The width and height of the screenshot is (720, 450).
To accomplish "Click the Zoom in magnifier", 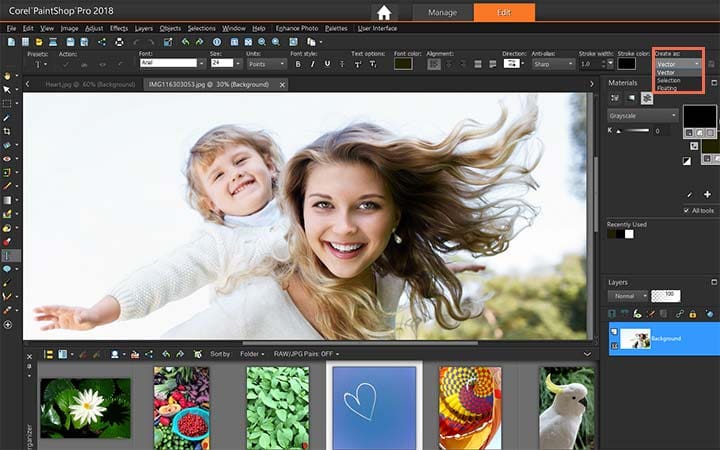I will tap(276, 42).
